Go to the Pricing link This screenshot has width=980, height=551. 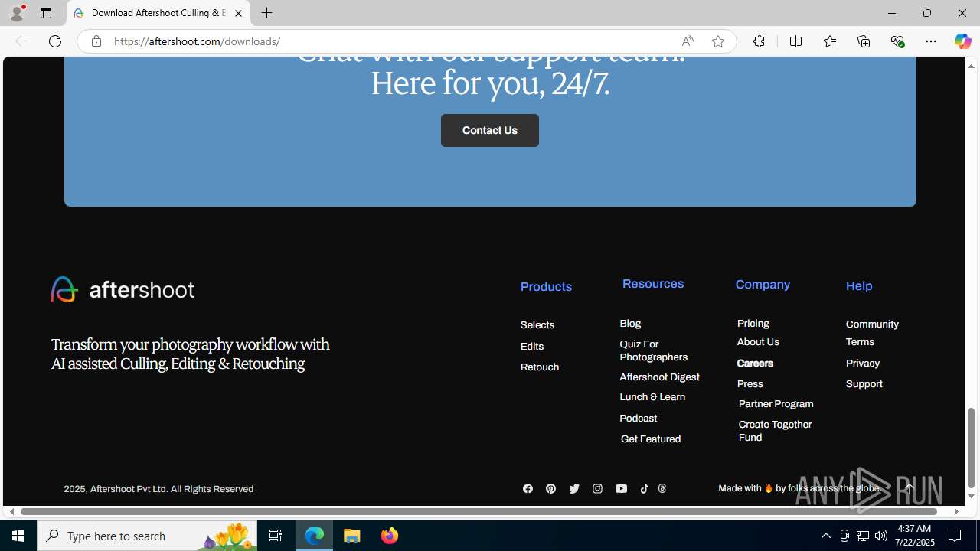tap(753, 324)
